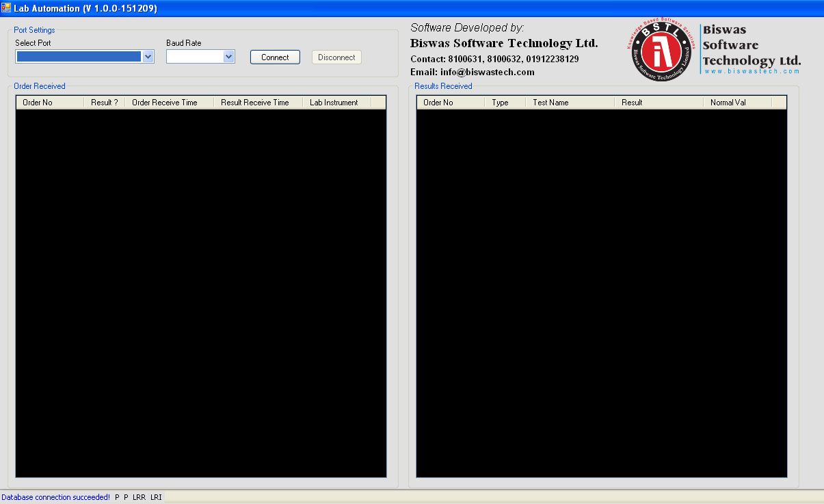
Task: Click the Order Received group label
Action: [40, 86]
